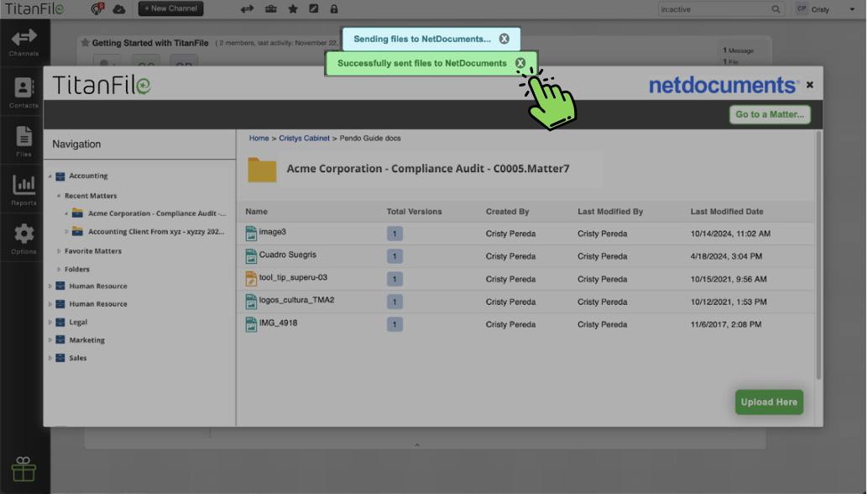Select the Legal cabinet in navigation

pos(78,322)
